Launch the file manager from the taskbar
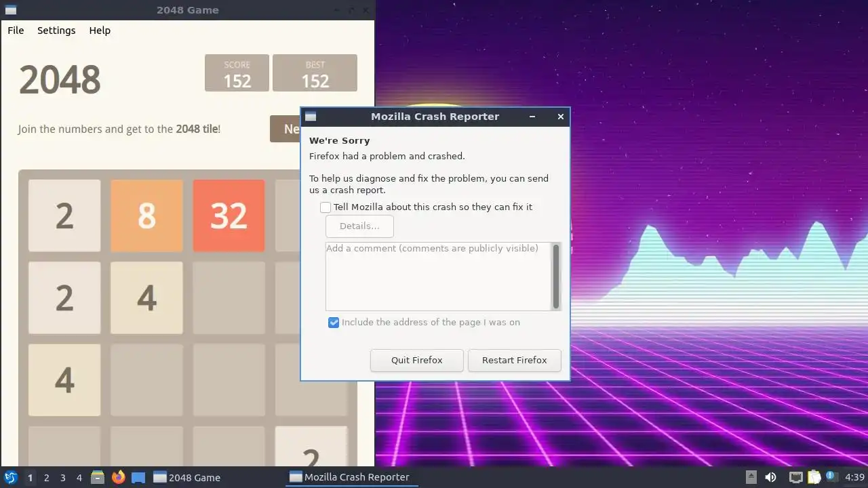The width and height of the screenshot is (868, 488). 98,478
